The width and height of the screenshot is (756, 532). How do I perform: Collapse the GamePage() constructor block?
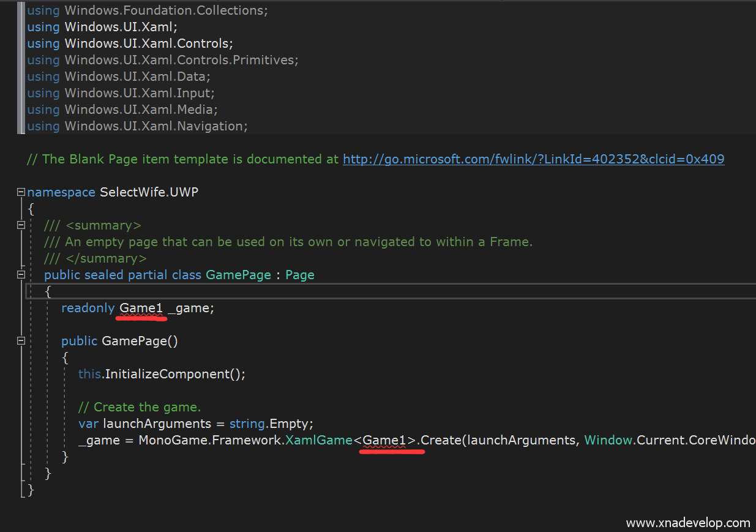click(x=21, y=341)
